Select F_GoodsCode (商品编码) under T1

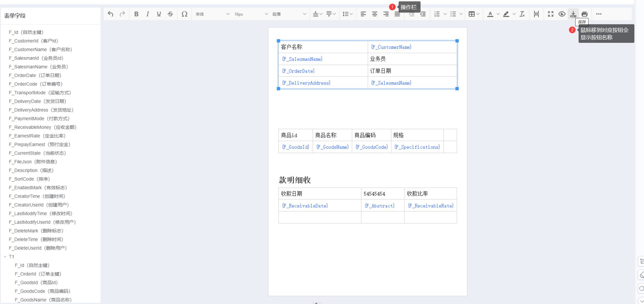[x=42, y=291]
